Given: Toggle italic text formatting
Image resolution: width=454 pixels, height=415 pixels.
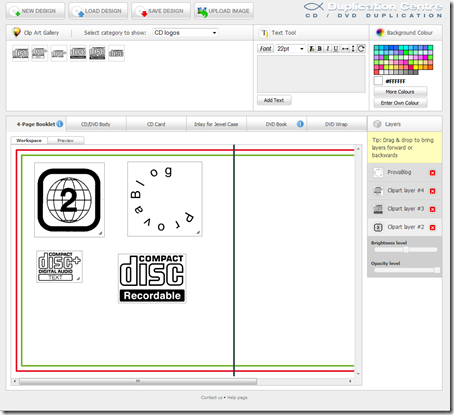Looking at the screenshot, I should [328, 49].
